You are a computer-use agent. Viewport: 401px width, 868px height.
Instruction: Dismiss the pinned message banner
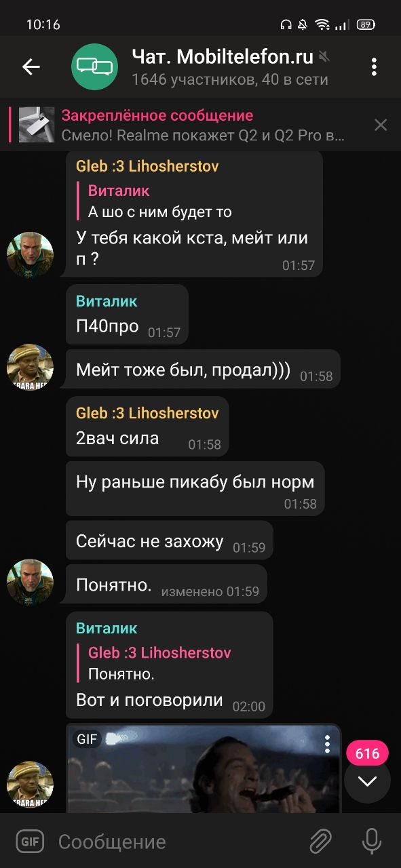pyautogui.click(x=381, y=125)
